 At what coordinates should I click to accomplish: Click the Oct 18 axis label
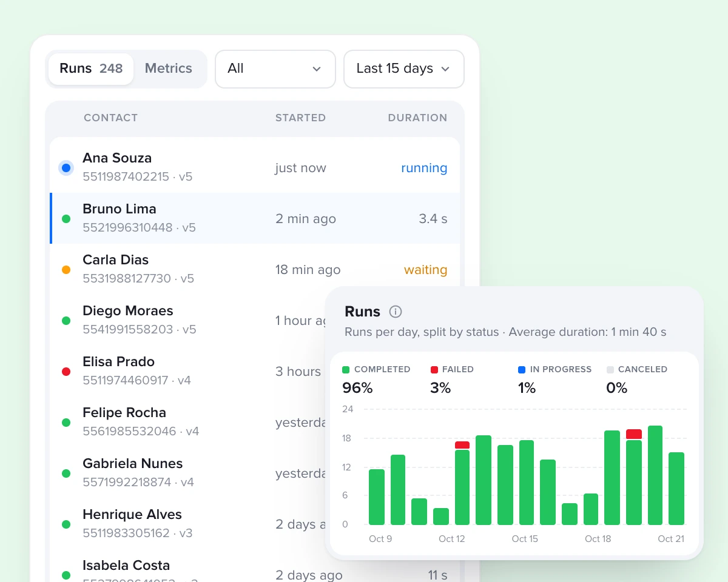[x=598, y=539]
